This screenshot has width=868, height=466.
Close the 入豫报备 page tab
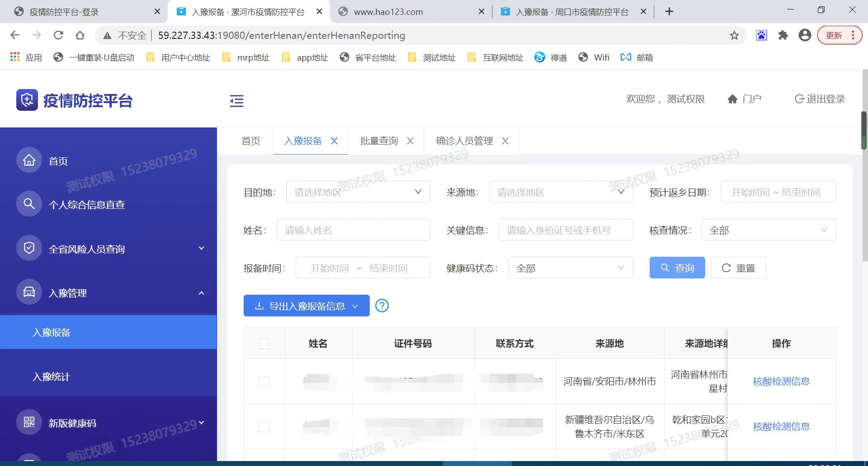[334, 141]
